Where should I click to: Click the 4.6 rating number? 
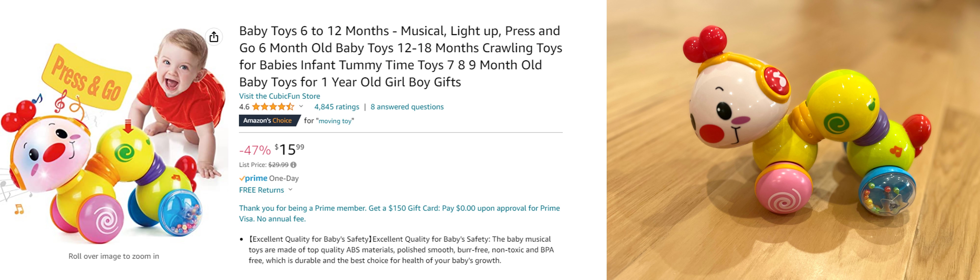pyautogui.click(x=244, y=107)
